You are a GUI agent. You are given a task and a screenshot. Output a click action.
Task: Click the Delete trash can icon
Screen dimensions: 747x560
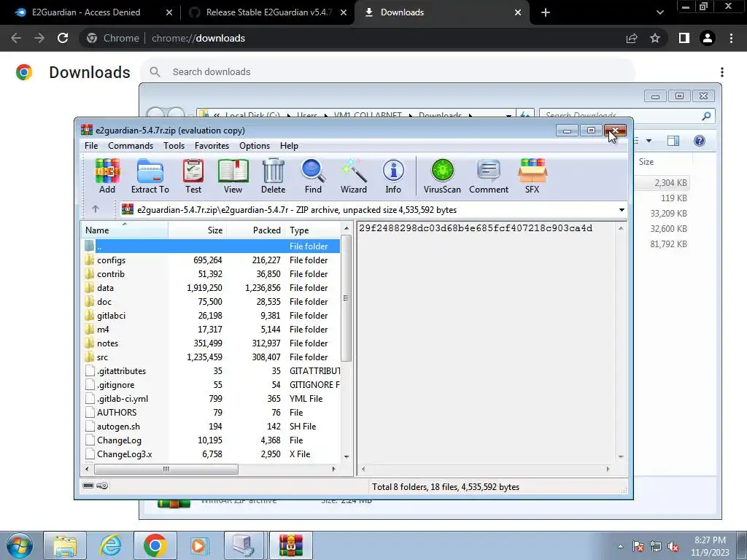point(273,176)
